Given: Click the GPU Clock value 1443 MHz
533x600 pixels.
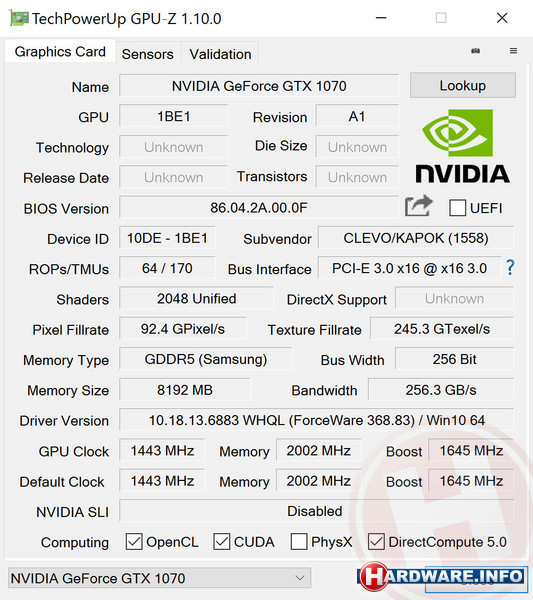Looking at the screenshot, I should [x=162, y=450].
